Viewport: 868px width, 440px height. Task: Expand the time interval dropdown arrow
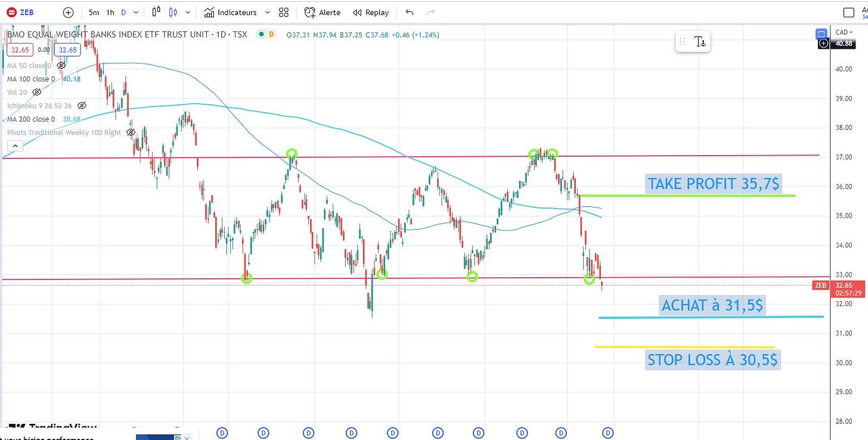tap(137, 12)
